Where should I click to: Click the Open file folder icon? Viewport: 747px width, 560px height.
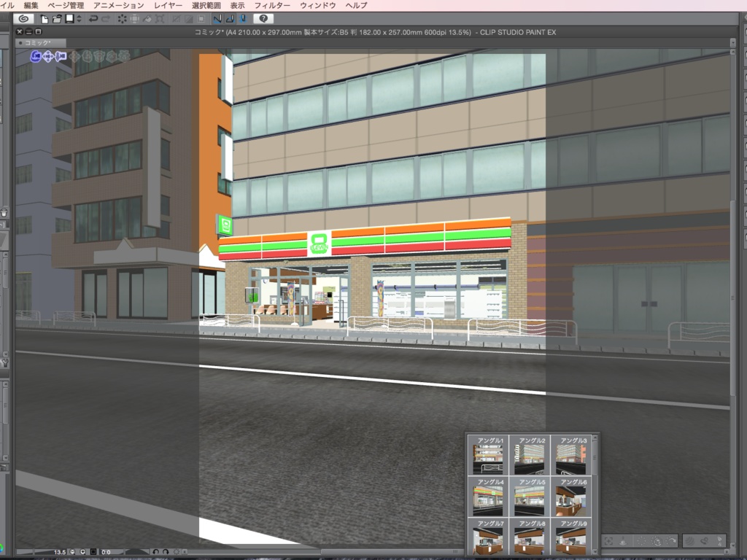pos(57,19)
